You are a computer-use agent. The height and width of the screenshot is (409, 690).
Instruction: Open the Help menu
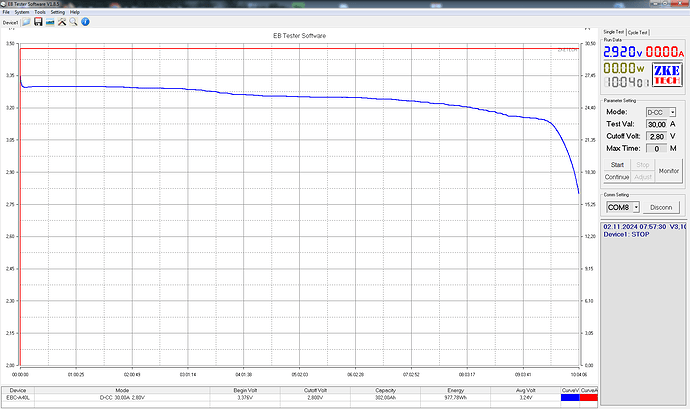coord(75,12)
